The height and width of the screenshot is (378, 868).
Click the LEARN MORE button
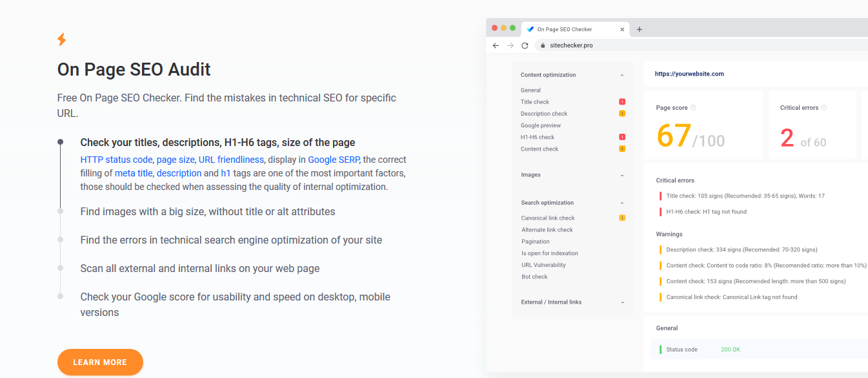coord(100,362)
